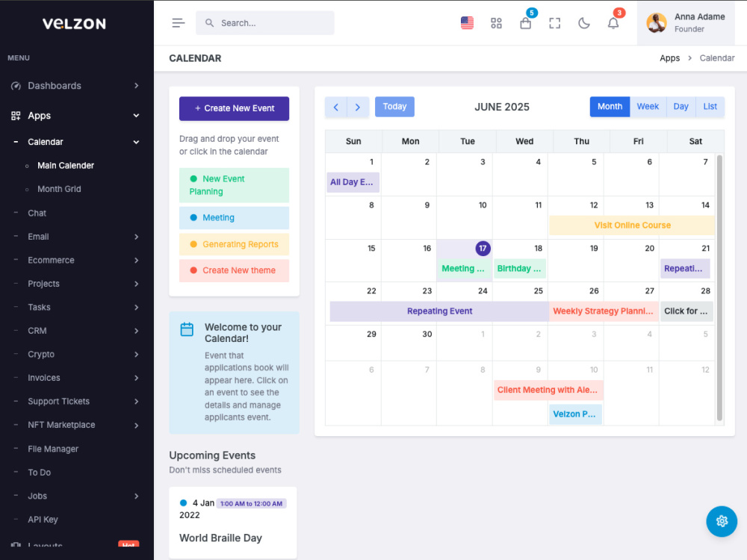Open the All Day Event on June 1
Viewport: 747px width, 560px height.
tap(353, 182)
